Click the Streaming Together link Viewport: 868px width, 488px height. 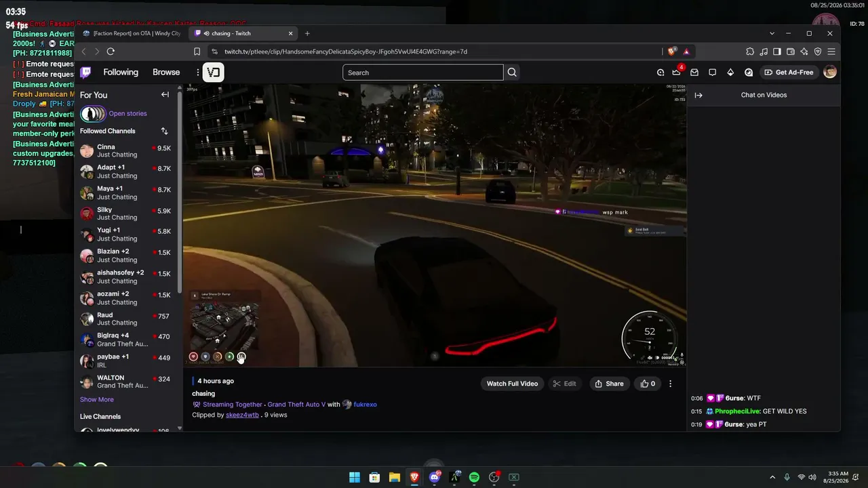(x=233, y=405)
